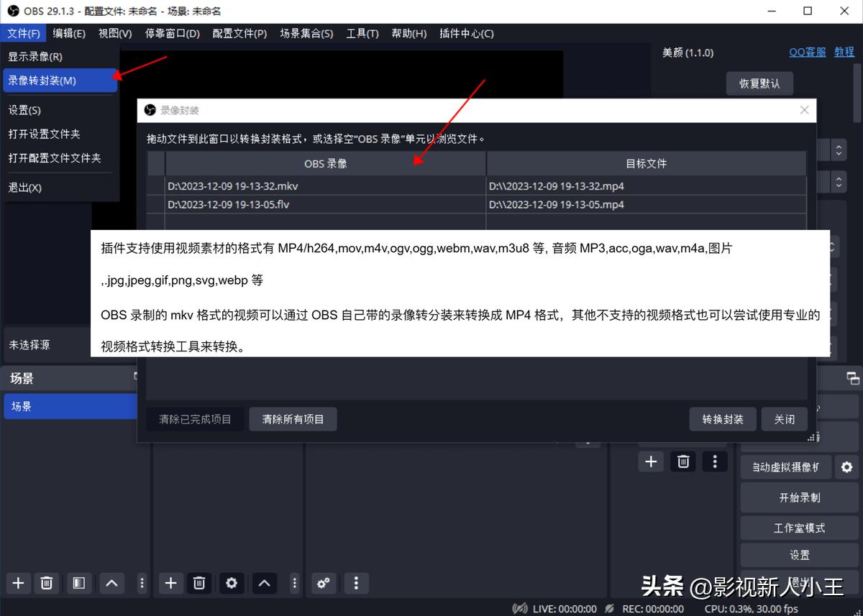
Task: Open the 帮助(H) menu
Action: pyautogui.click(x=408, y=33)
